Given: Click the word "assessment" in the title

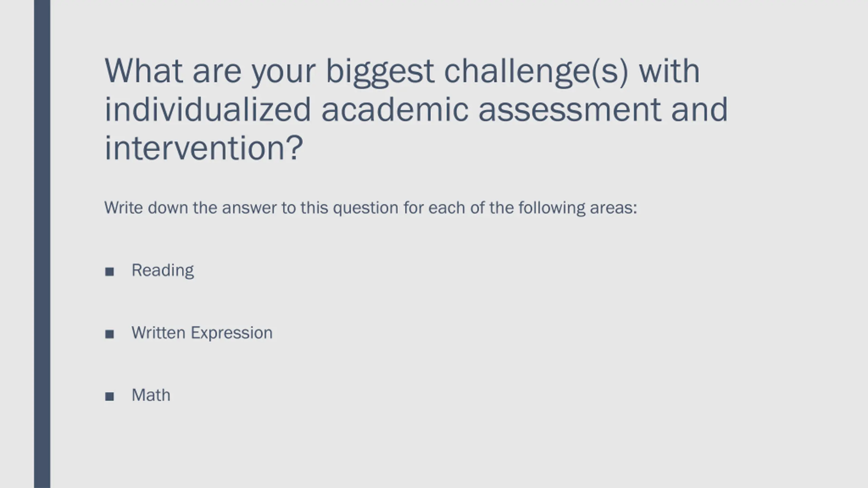Looking at the screenshot, I should pyautogui.click(x=570, y=110).
